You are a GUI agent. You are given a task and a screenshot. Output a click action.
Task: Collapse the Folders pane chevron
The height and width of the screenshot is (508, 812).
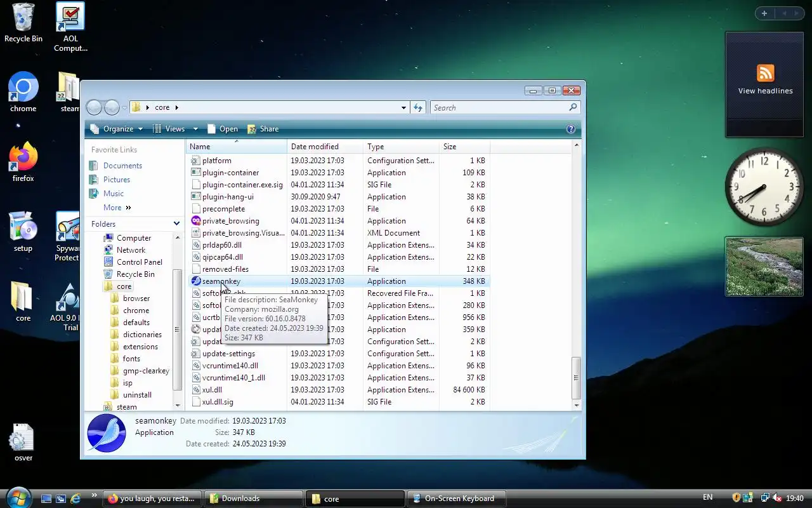click(176, 224)
